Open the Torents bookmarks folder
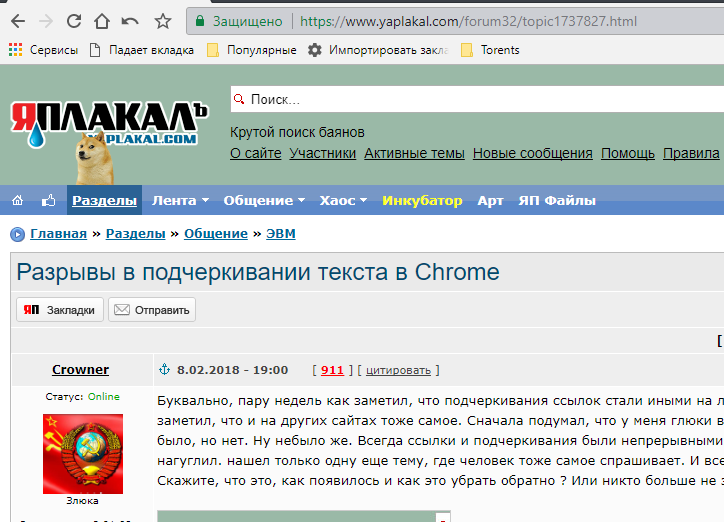This screenshot has height=522, width=724. pos(490,50)
